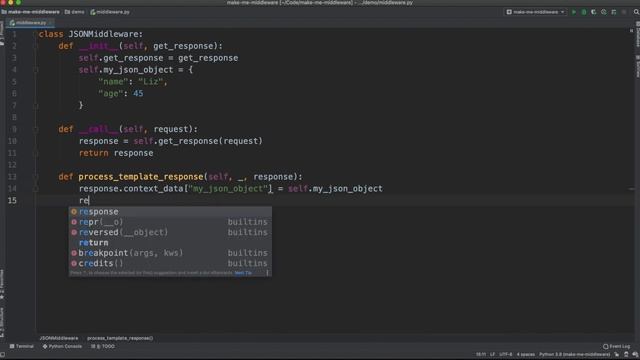Screen dimensions: 640x360
Task: Click the greyed-out stop icon
Action: tap(624, 12)
